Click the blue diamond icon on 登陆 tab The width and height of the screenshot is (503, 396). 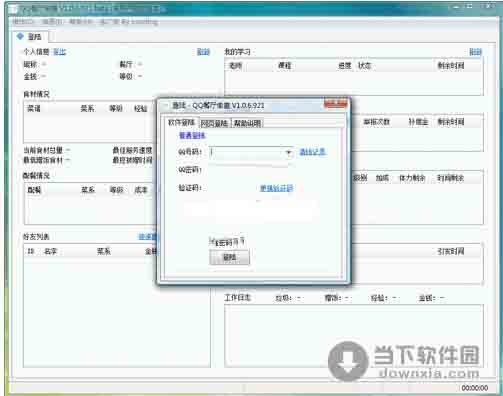pos(20,36)
